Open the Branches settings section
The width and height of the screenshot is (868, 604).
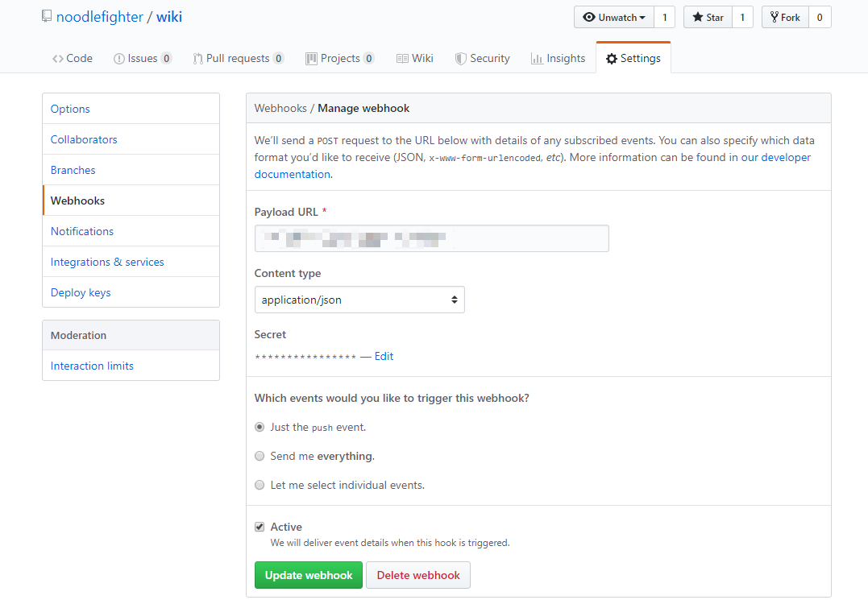coord(73,170)
